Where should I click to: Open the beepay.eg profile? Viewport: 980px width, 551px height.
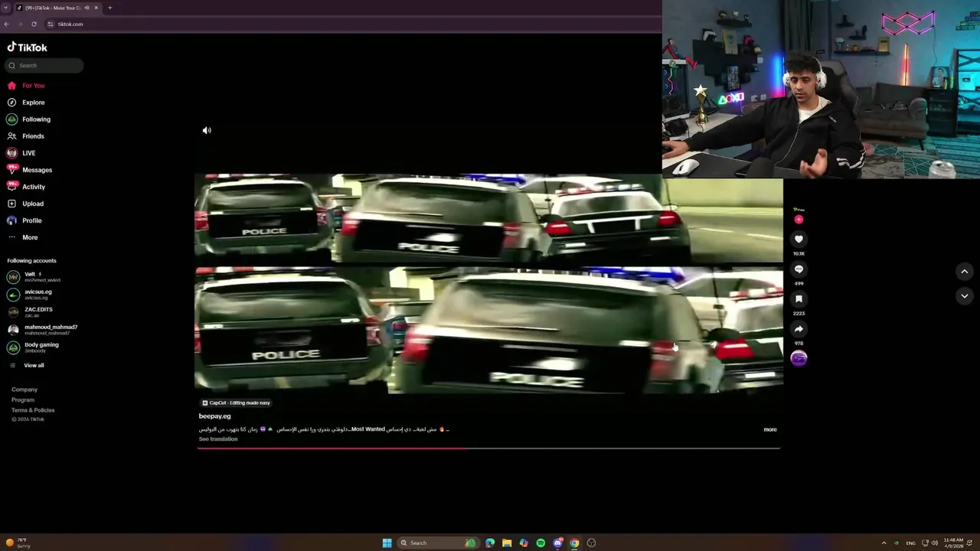(x=214, y=416)
